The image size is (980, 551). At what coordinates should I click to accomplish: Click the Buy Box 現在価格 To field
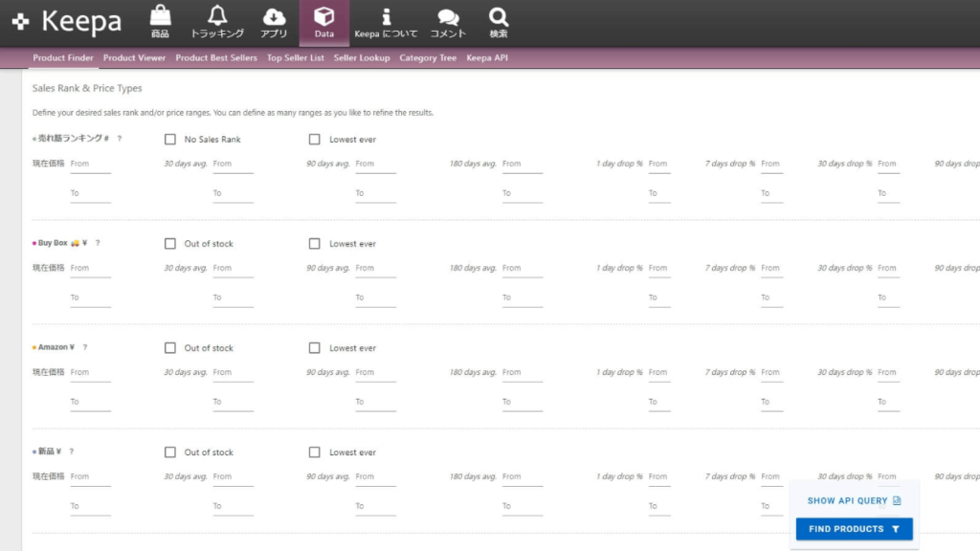click(91, 298)
